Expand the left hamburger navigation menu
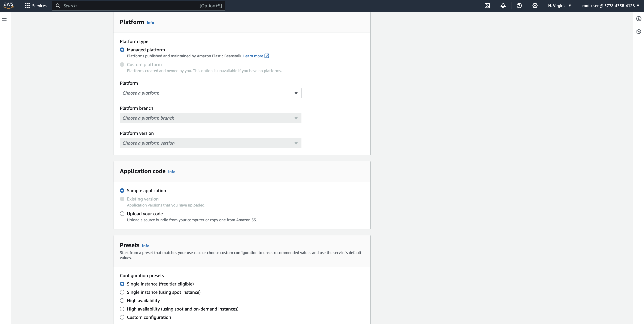This screenshot has width=644, height=324. [4, 19]
